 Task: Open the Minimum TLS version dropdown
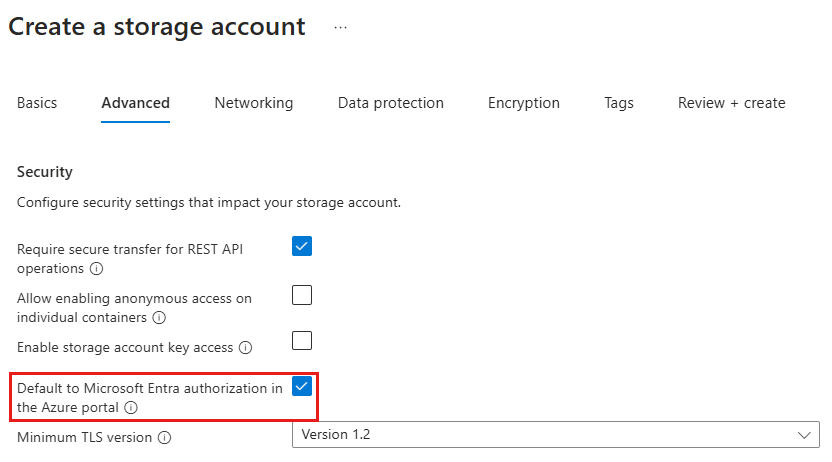(555, 435)
